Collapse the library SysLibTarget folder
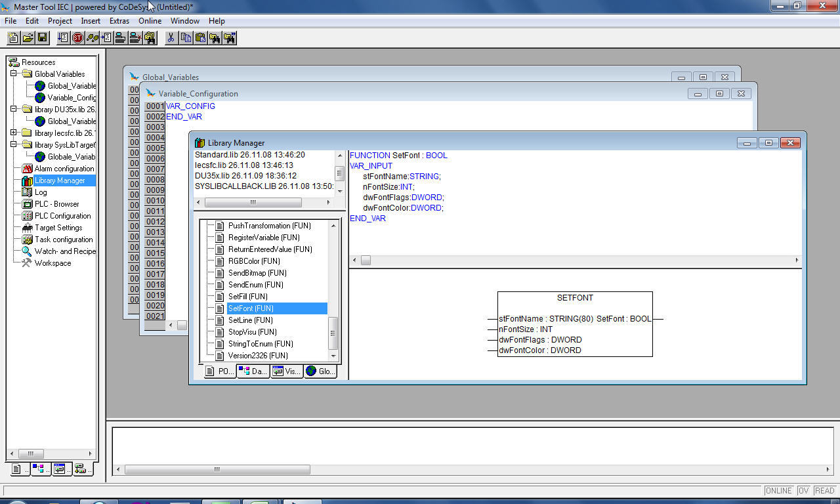The width and height of the screenshot is (840, 504). click(13, 145)
